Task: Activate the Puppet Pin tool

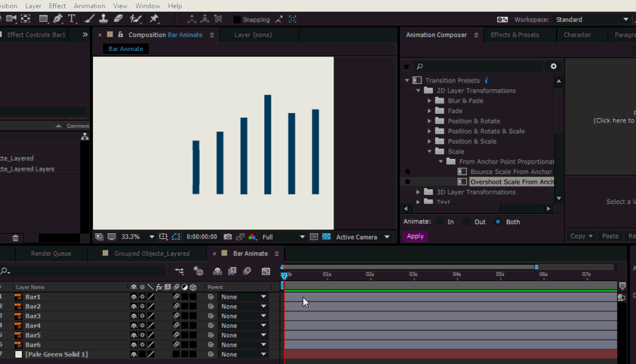Action: click(x=154, y=19)
